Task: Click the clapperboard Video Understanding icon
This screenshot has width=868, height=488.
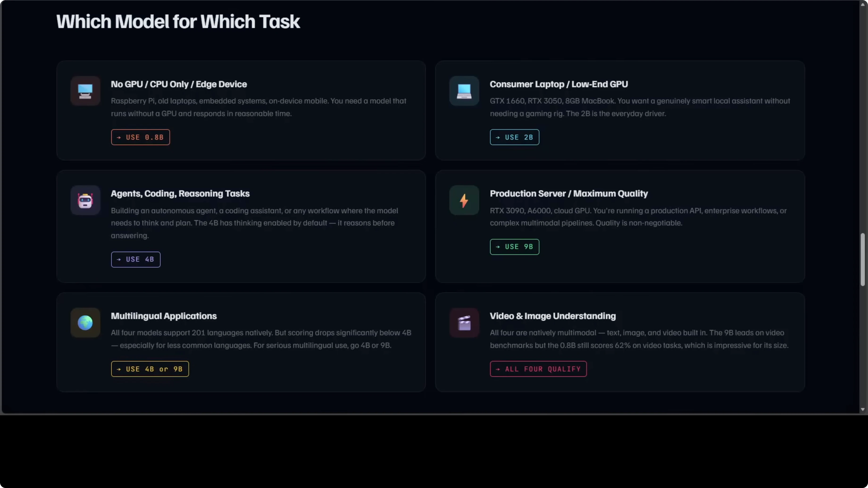Action: click(x=464, y=323)
